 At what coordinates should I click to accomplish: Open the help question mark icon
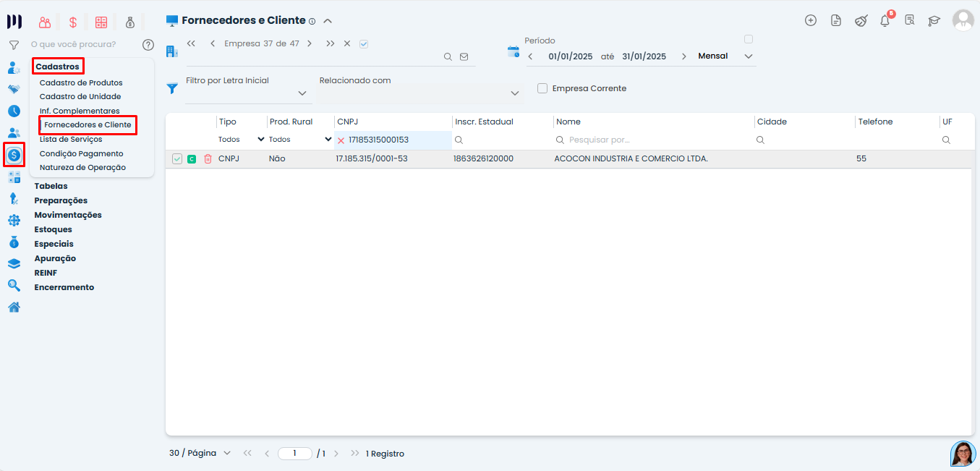tap(148, 45)
